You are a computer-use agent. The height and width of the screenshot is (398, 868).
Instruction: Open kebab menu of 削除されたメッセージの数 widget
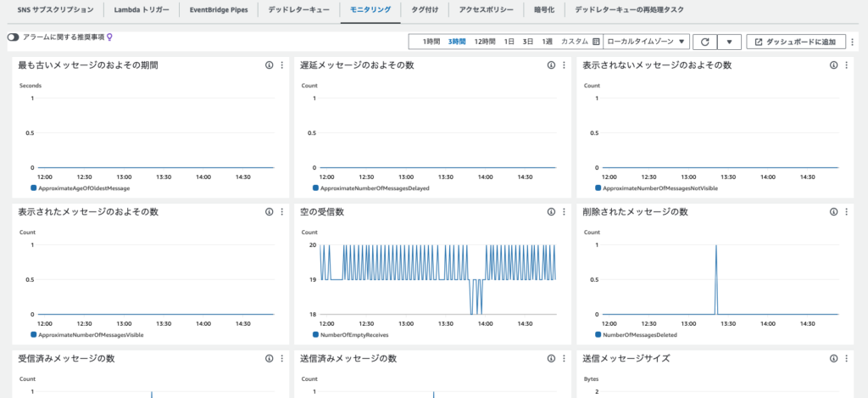pos(847,212)
